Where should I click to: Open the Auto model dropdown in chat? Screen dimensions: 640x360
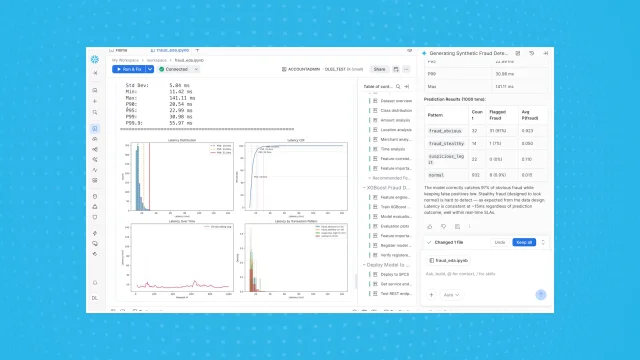tap(451, 295)
